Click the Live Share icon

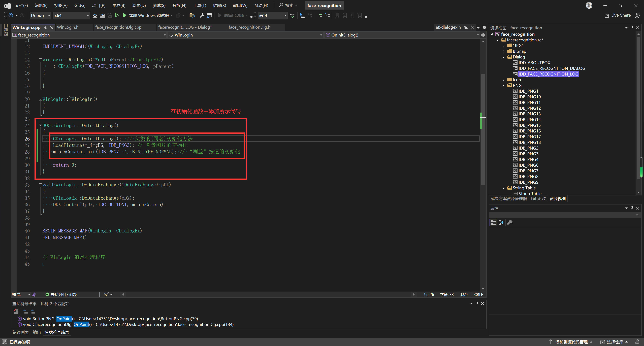(607, 16)
